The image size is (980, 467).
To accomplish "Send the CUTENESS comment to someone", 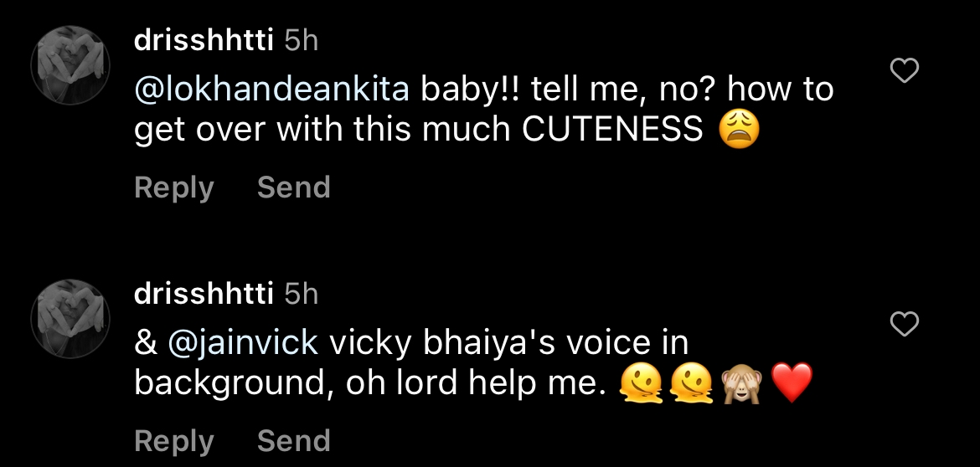I will 293,187.
